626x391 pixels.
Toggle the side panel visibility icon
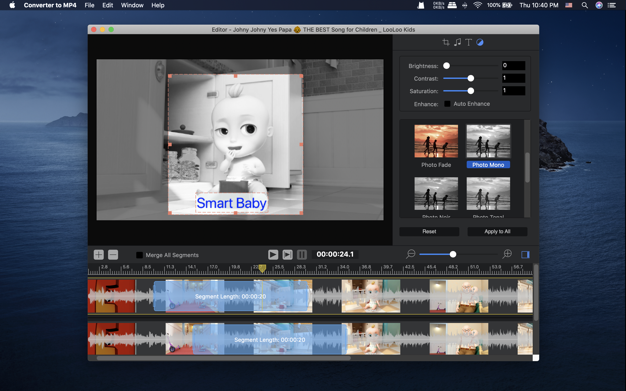(525, 255)
